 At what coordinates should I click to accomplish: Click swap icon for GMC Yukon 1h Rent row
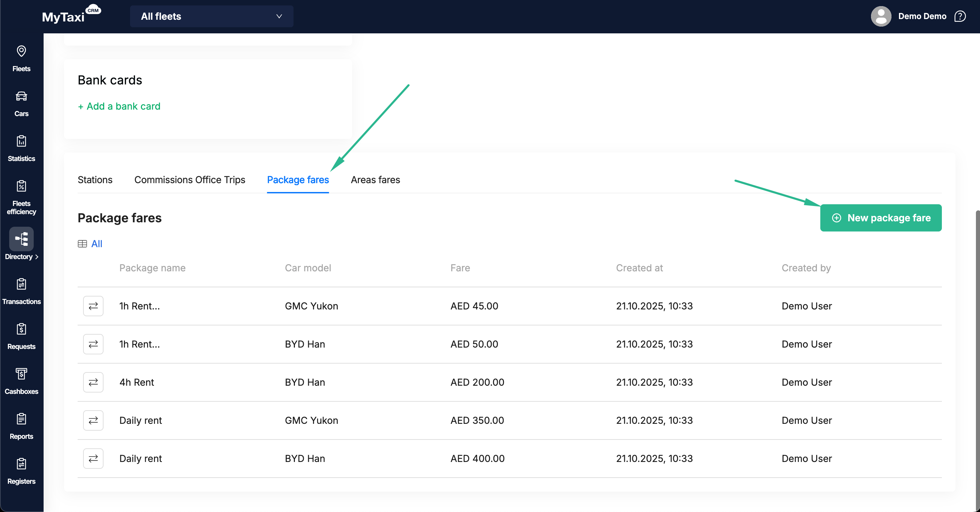point(93,306)
